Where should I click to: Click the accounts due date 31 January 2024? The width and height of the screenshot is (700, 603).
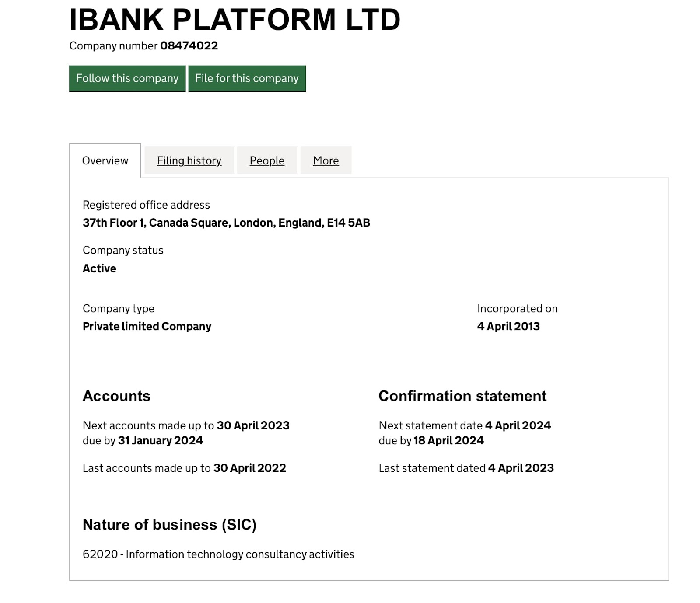(x=161, y=440)
